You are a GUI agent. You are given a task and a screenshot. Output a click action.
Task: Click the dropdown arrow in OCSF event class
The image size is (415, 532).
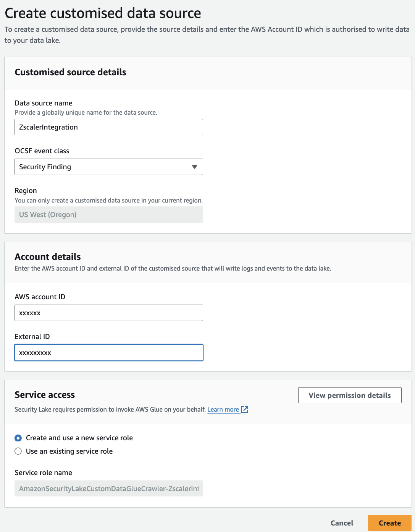[x=194, y=167]
